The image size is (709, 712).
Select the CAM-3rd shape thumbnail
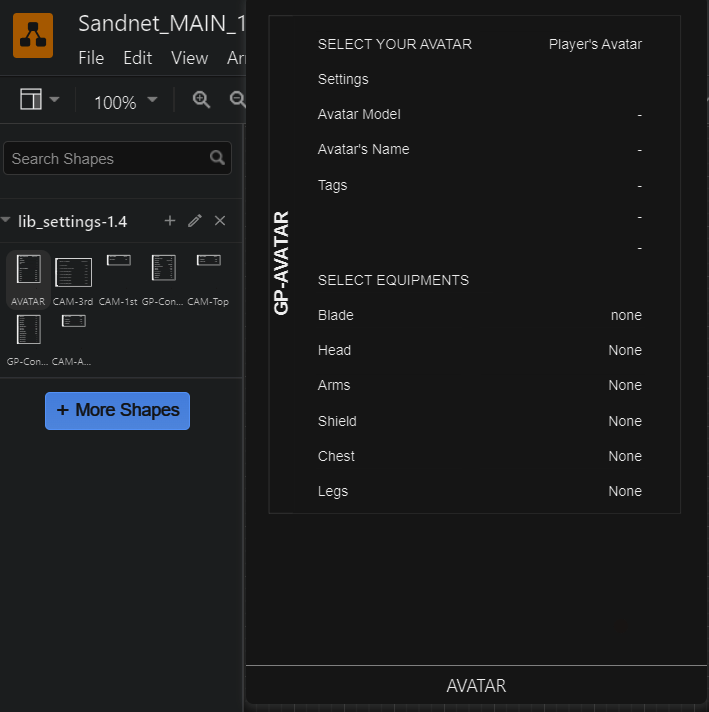click(73, 280)
